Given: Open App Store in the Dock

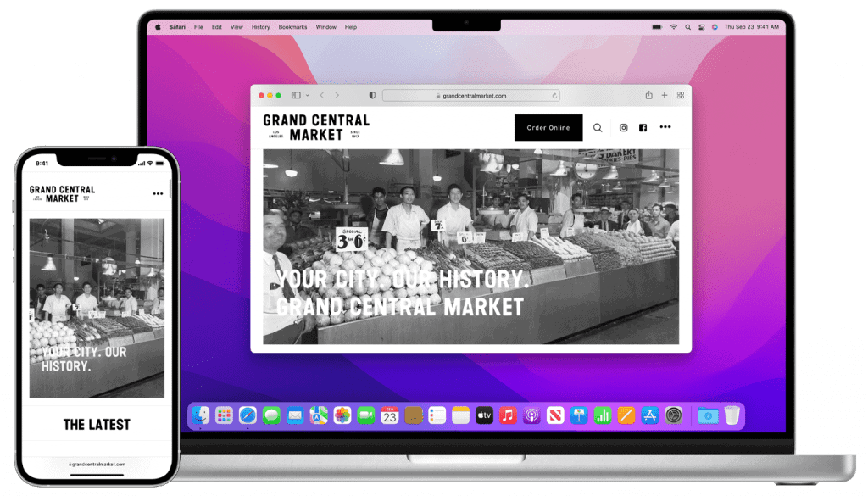Looking at the screenshot, I should coord(650,415).
